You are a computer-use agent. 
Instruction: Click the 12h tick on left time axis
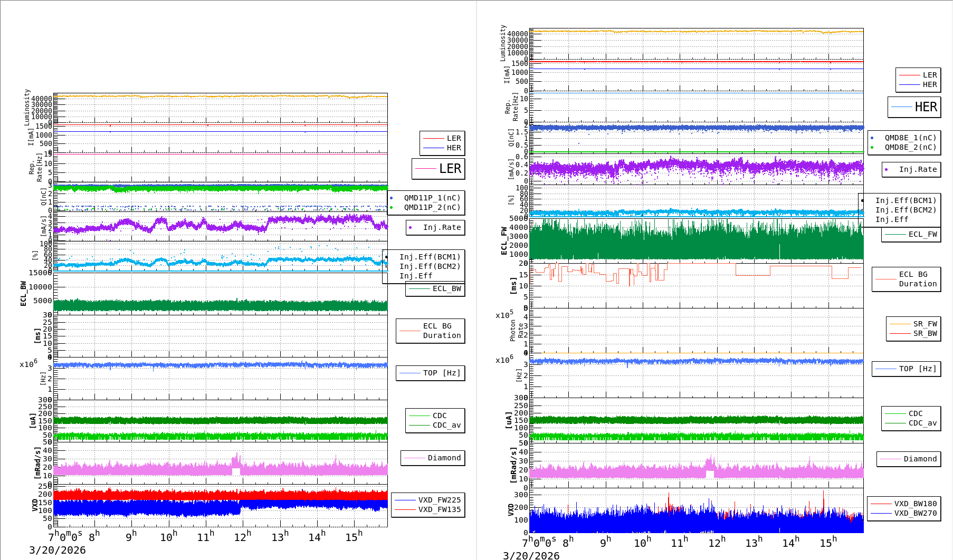click(242, 537)
